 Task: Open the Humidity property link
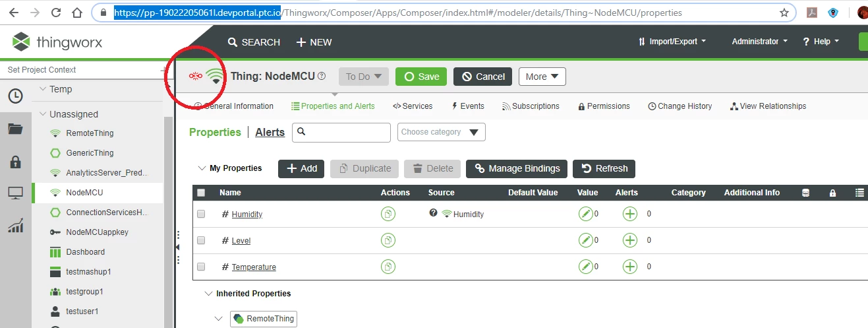[247, 214]
